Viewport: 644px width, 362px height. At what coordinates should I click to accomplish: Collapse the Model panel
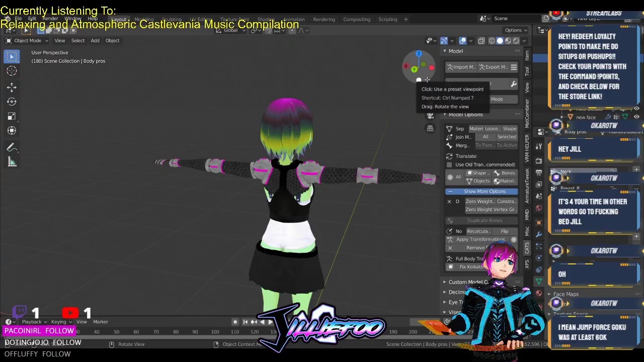pyautogui.click(x=445, y=51)
